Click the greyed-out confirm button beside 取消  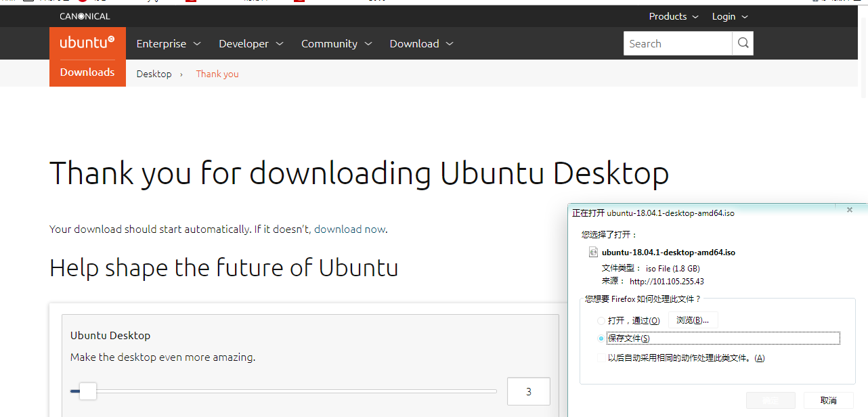(x=771, y=400)
